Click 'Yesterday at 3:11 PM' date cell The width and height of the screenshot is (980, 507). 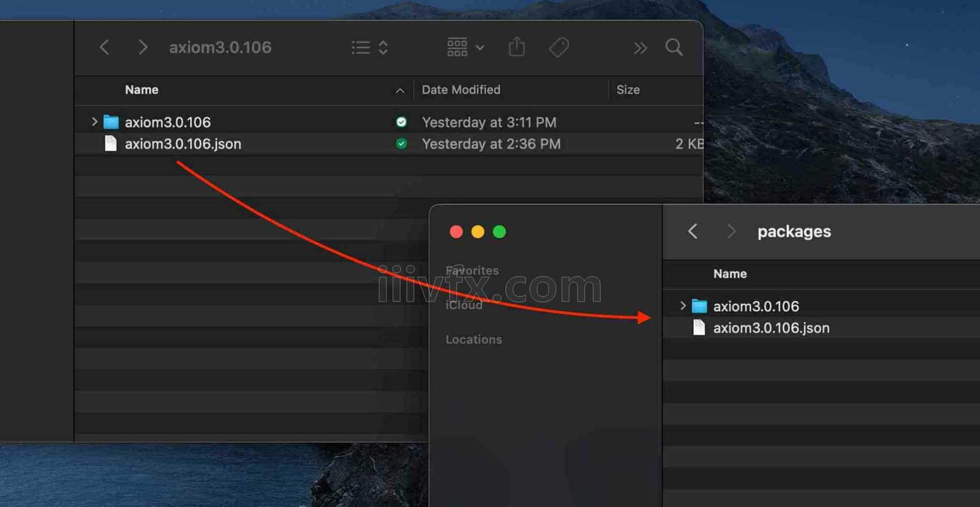[x=489, y=122]
